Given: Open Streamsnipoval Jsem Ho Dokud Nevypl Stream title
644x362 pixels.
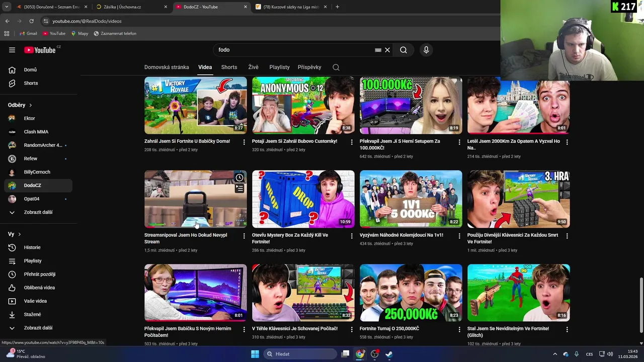Looking at the screenshot, I should click(186, 238).
